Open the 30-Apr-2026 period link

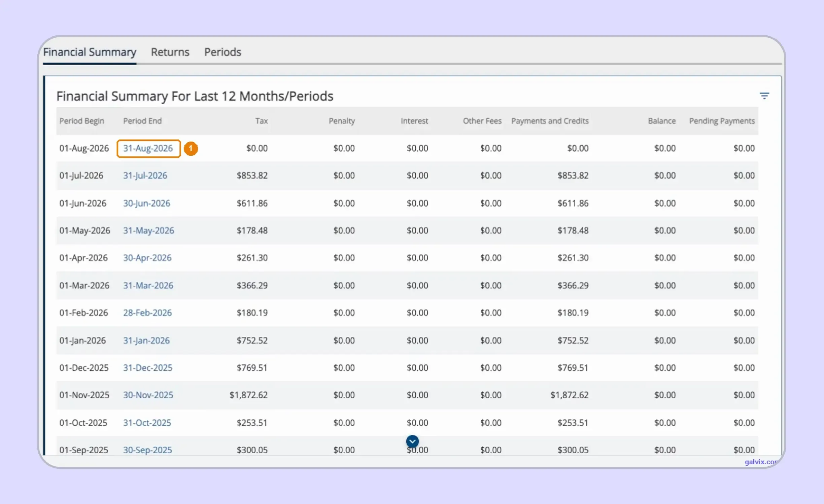147,258
